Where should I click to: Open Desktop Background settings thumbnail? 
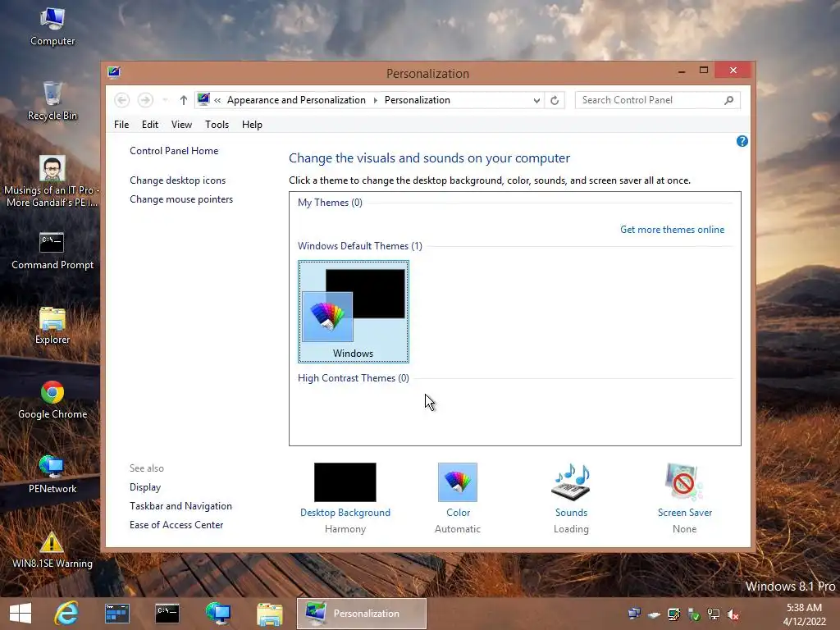[x=345, y=482]
